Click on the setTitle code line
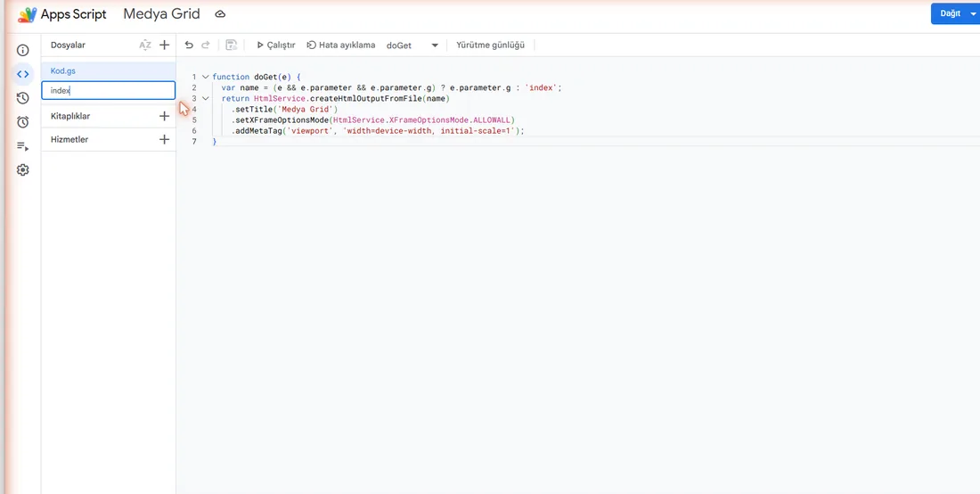This screenshot has height=494, width=980. pyautogui.click(x=284, y=110)
